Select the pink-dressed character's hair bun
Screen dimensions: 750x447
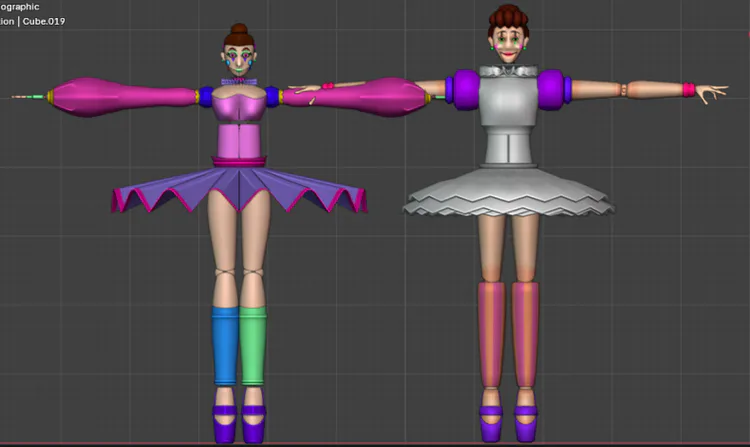coord(239,29)
